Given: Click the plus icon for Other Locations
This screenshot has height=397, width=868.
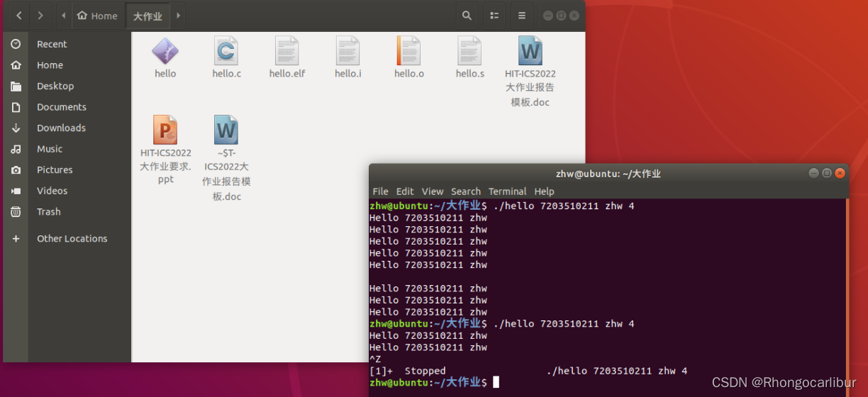Looking at the screenshot, I should click(16, 239).
